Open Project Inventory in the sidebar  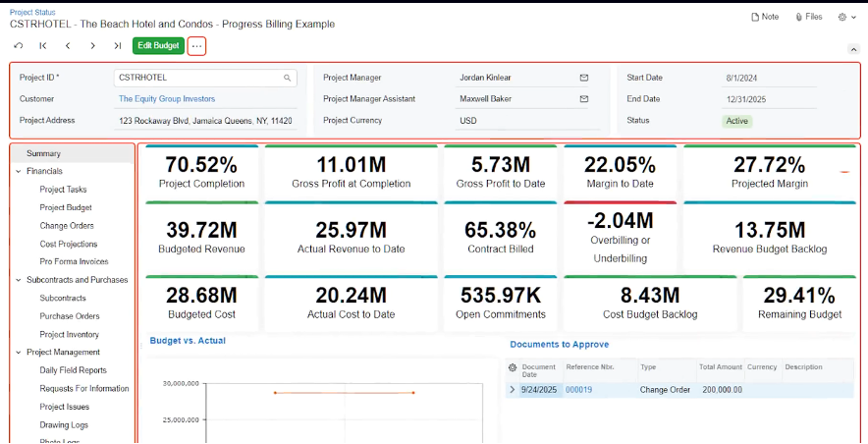point(69,334)
